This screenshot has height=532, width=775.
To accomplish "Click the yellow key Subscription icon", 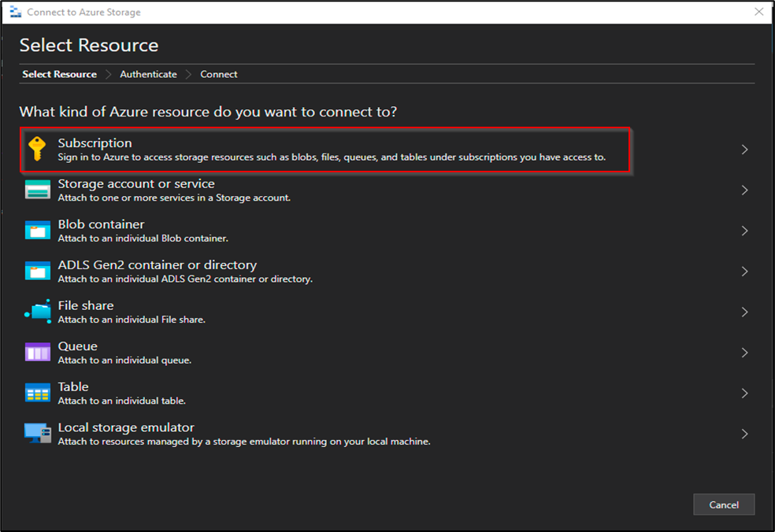I will pyautogui.click(x=37, y=149).
